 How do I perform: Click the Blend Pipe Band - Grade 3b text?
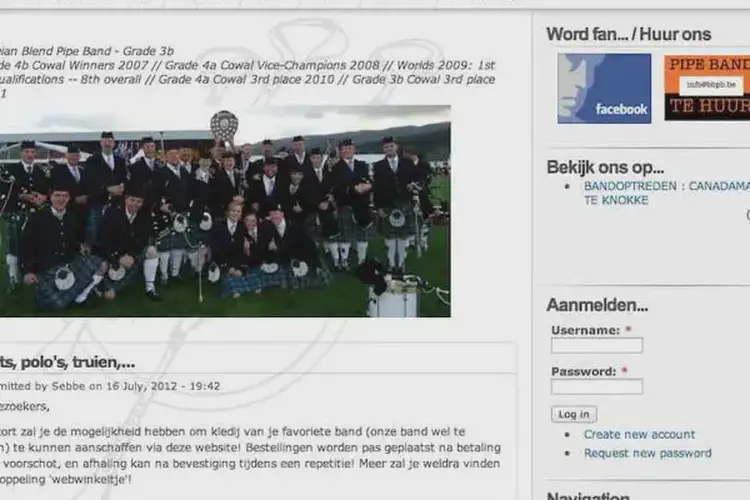point(98,51)
